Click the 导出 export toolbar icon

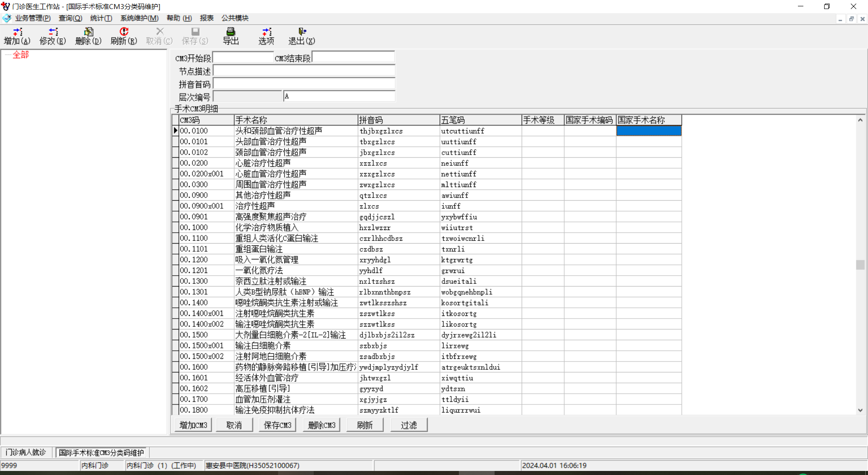(x=231, y=36)
